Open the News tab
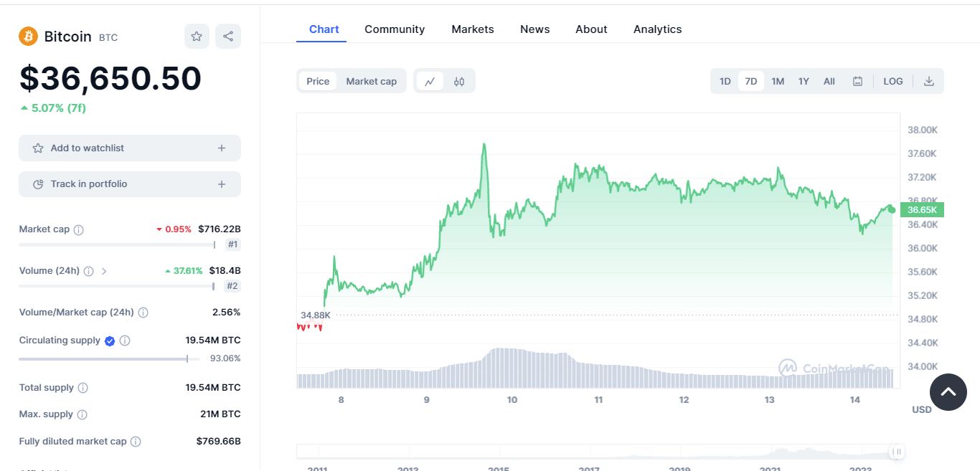Screen dimensions: 980x471 pos(534,29)
